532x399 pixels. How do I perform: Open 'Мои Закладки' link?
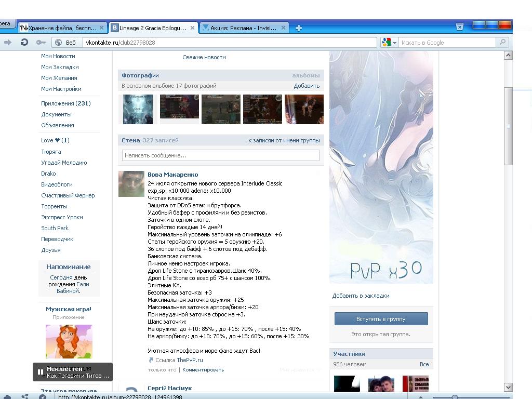60,67
